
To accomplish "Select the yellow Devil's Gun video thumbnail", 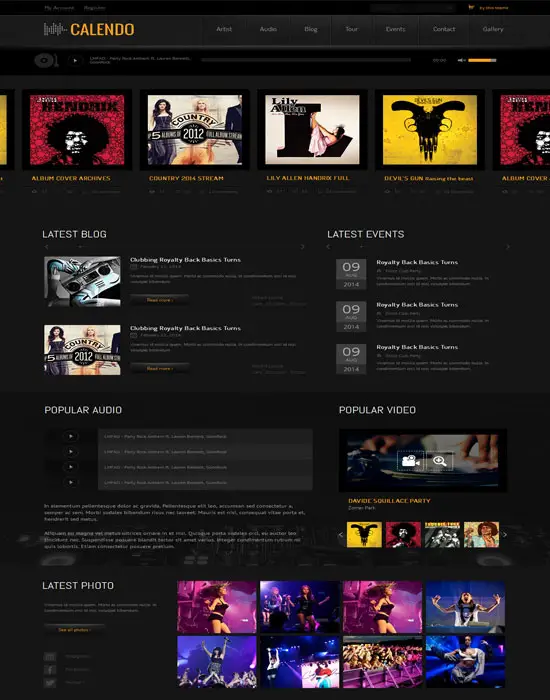I will pyautogui.click(x=364, y=534).
